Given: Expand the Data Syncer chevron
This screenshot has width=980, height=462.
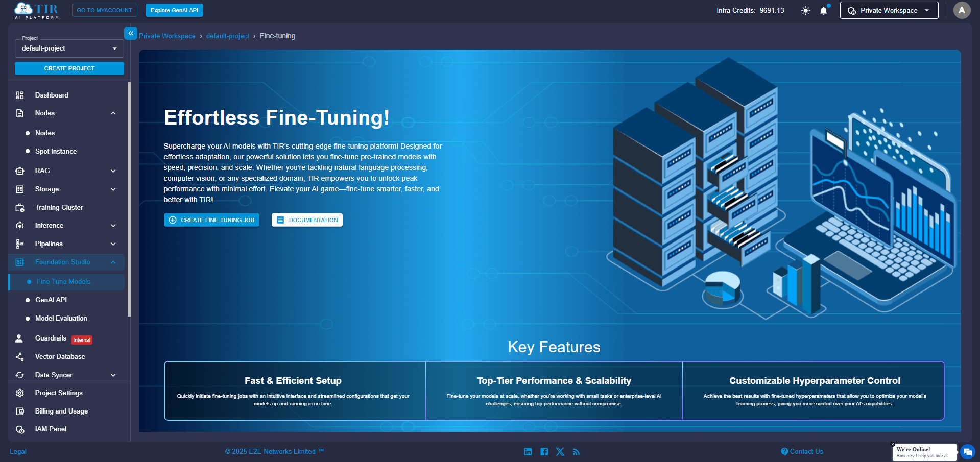Looking at the screenshot, I should 113,375.
